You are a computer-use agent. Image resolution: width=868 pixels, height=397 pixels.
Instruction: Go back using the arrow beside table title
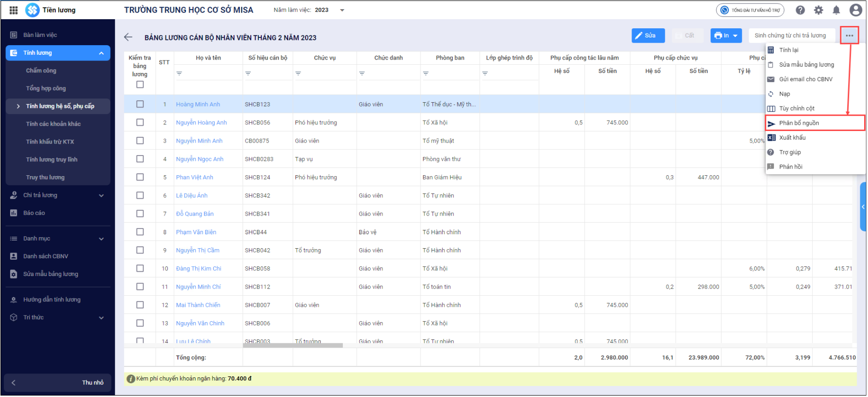(128, 37)
